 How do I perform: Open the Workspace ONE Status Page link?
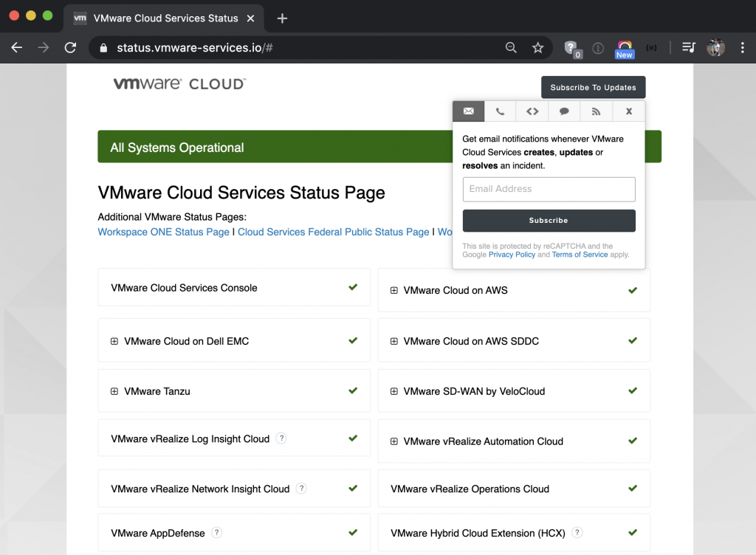[x=162, y=232]
